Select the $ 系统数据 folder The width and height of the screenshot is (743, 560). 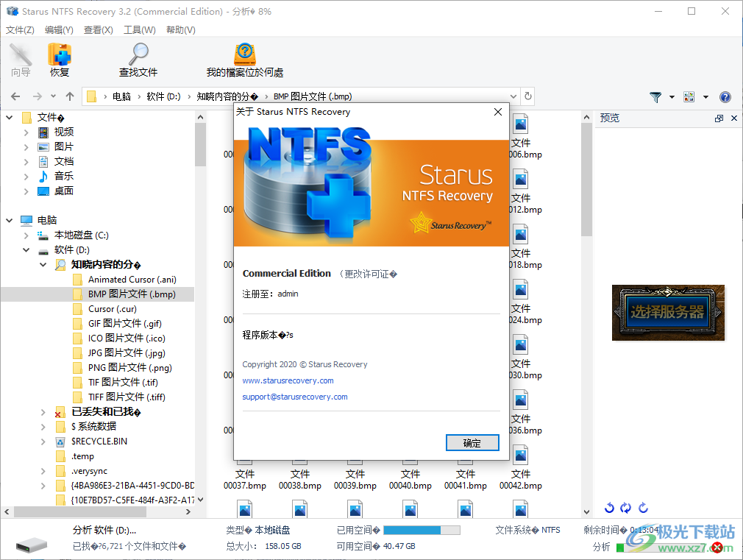pyautogui.click(x=86, y=426)
